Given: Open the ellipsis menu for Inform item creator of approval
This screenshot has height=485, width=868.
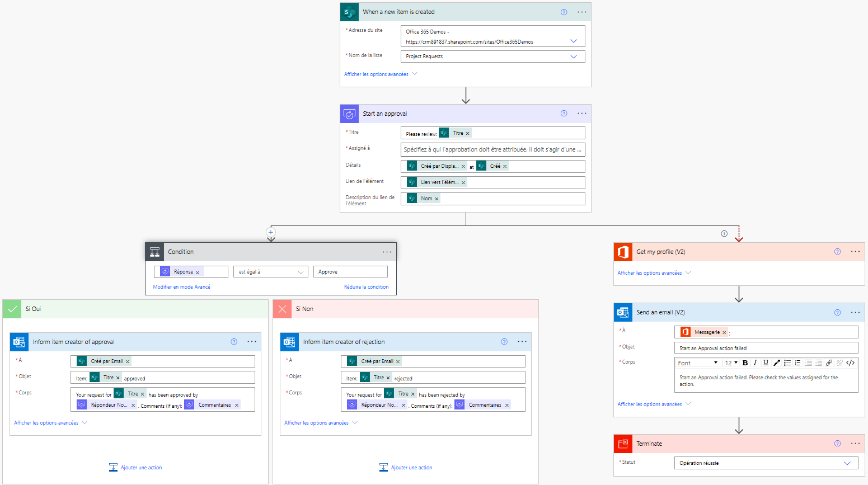Looking at the screenshot, I should point(252,342).
